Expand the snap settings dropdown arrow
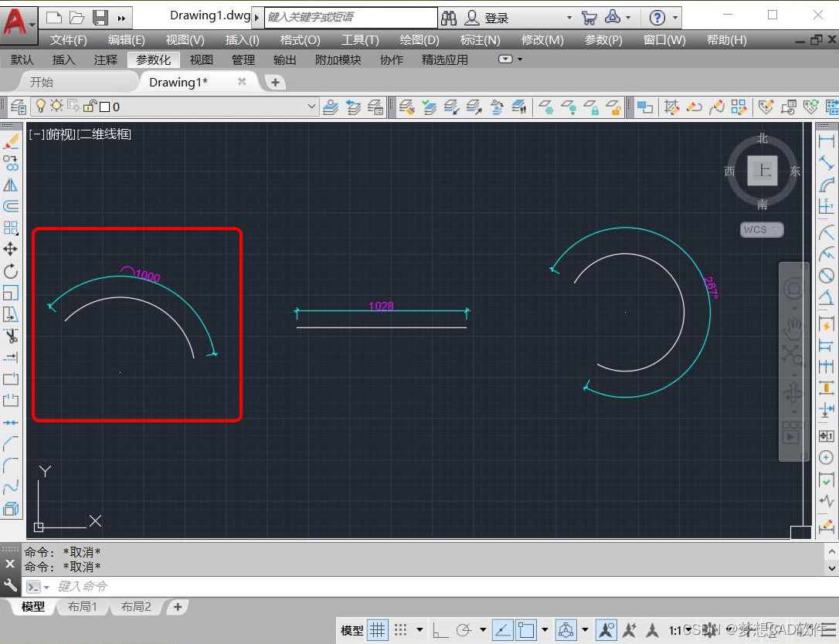 pos(419,630)
